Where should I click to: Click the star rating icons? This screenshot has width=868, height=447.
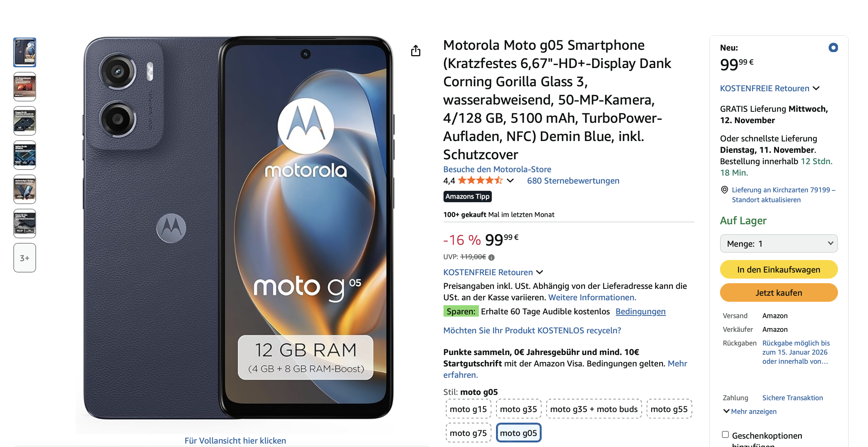pos(480,181)
